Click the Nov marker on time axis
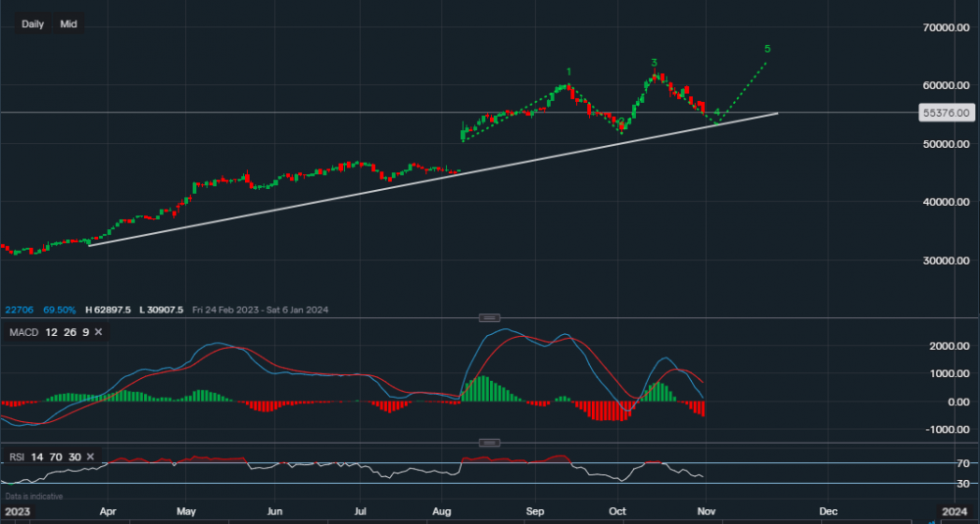 (x=706, y=511)
